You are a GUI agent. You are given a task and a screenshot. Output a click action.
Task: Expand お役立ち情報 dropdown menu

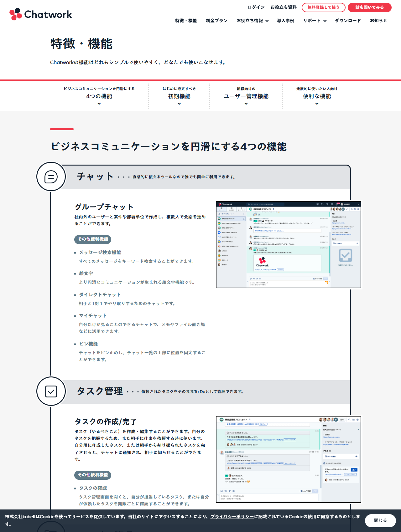pyautogui.click(x=253, y=21)
